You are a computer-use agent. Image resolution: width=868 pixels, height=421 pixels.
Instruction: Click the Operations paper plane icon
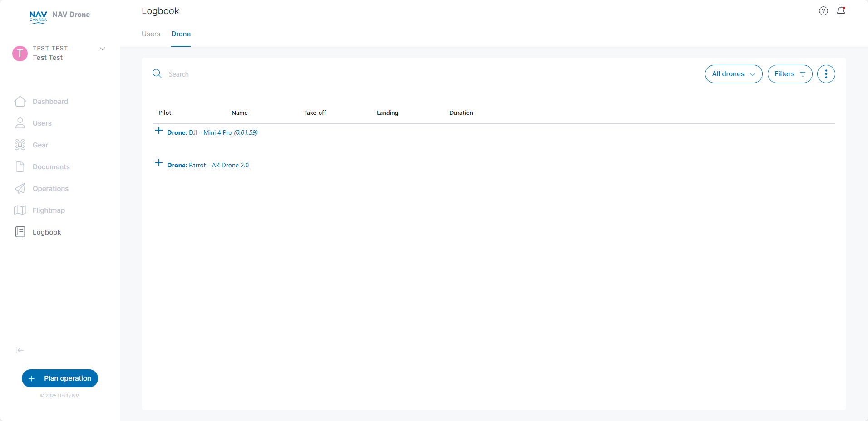pos(20,188)
